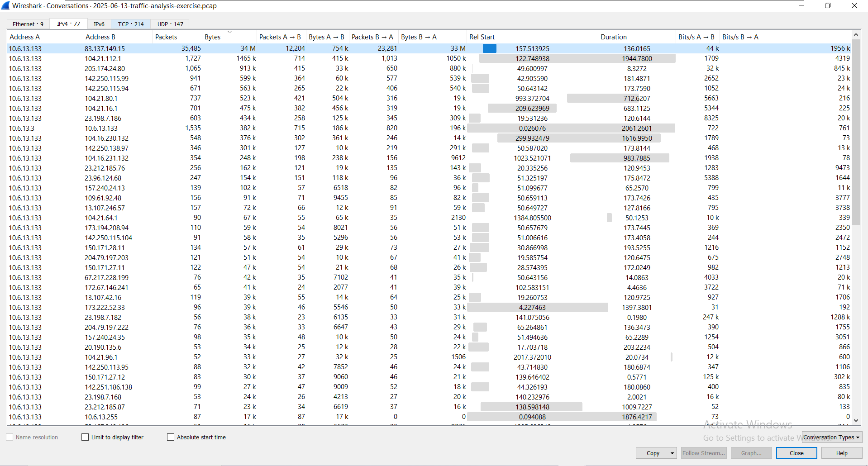This screenshot has height=466, width=868.
Task: Open the Ethernet · 9 tab
Action: click(x=28, y=24)
